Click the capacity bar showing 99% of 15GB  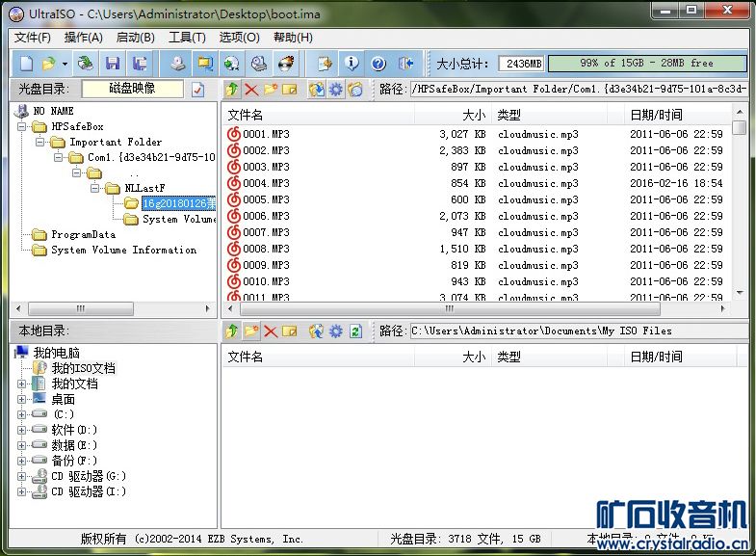click(647, 64)
